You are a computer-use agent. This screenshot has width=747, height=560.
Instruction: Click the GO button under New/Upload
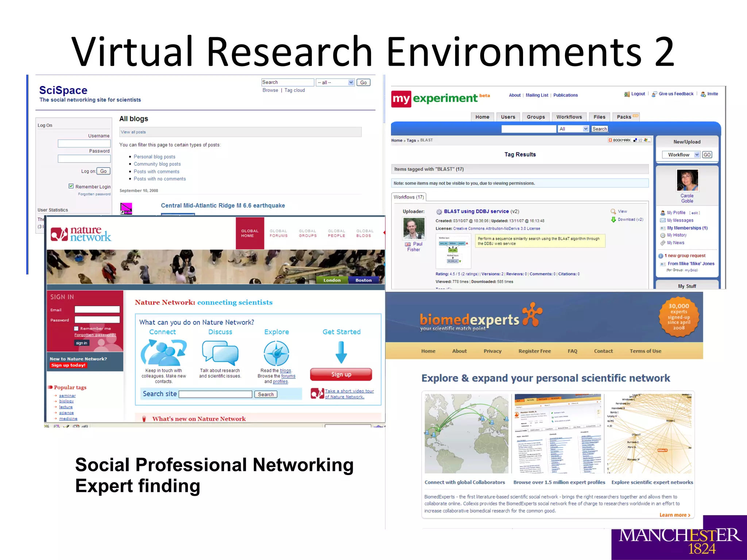coord(707,155)
